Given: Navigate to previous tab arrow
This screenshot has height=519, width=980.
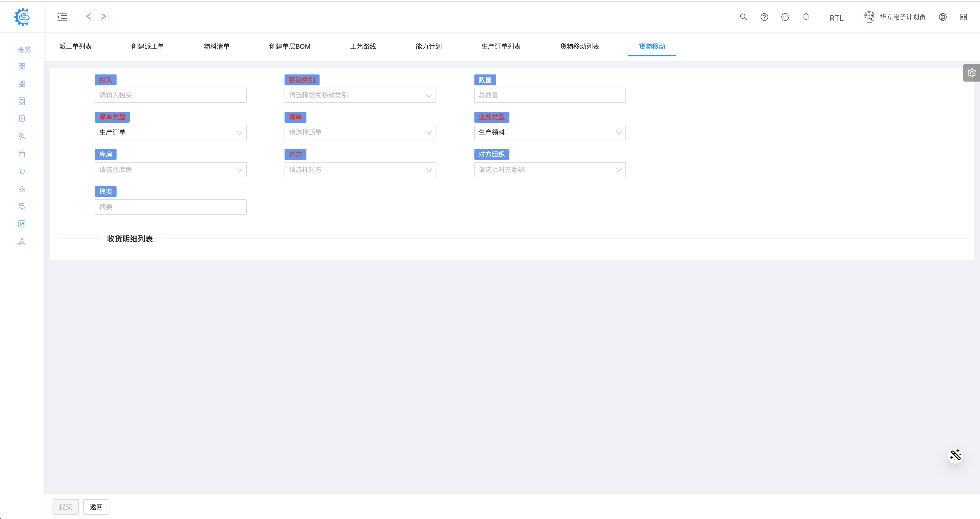Looking at the screenshot, I should click(88, 16).
